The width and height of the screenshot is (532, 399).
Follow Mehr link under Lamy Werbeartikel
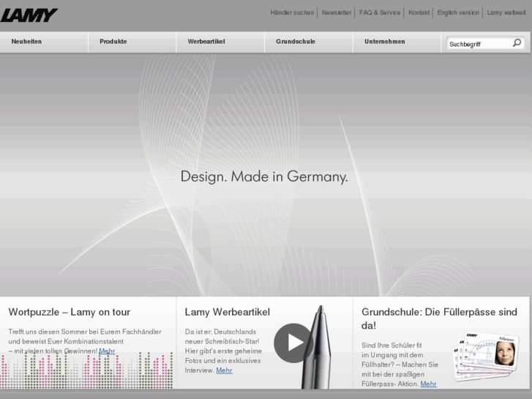(x=224, y=370)
